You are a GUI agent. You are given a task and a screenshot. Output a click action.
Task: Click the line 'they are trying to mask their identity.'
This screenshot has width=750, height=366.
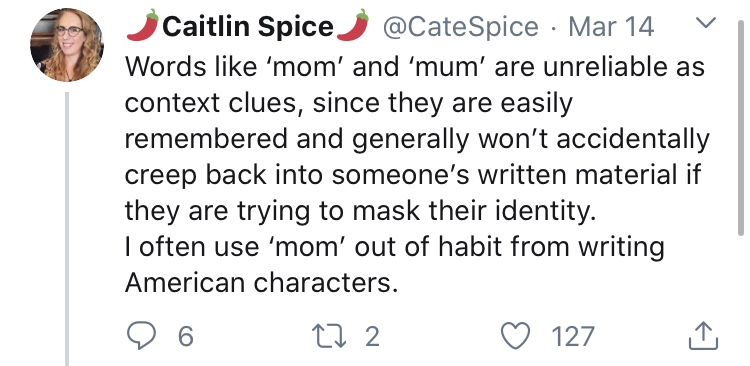point(361,211)
